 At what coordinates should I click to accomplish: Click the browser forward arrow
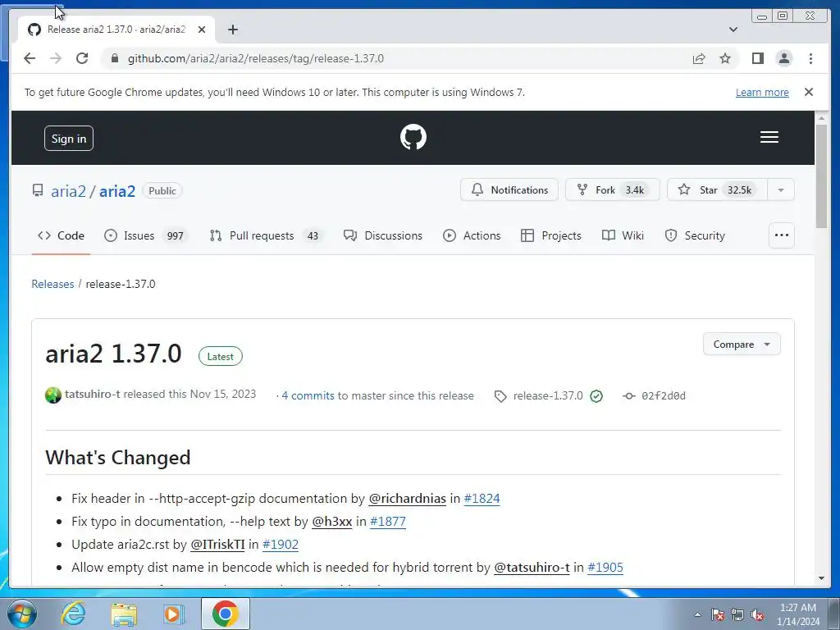click(x=56, y=58)
